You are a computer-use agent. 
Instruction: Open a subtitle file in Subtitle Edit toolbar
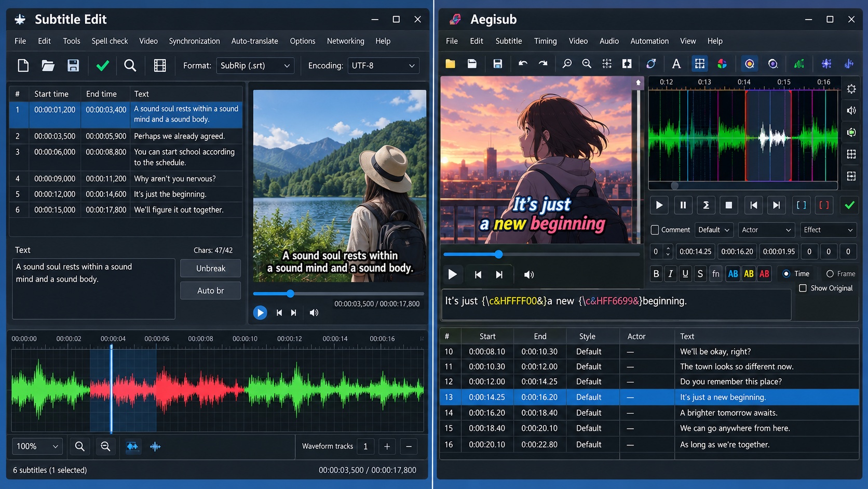point(48,65)
